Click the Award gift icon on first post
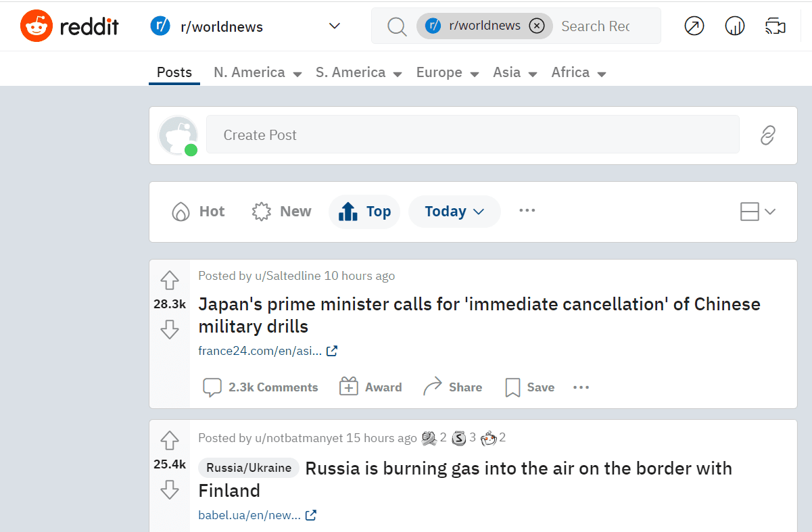The width and height of the screenshot is (812, 532). coord(349,387)
